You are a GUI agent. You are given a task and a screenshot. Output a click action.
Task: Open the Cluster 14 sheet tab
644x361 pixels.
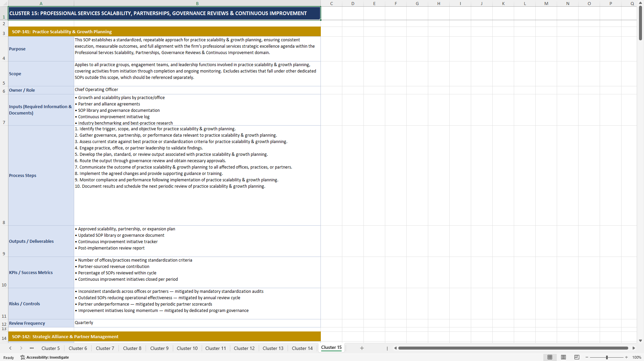pyautogui.click(x=302, y=348)
